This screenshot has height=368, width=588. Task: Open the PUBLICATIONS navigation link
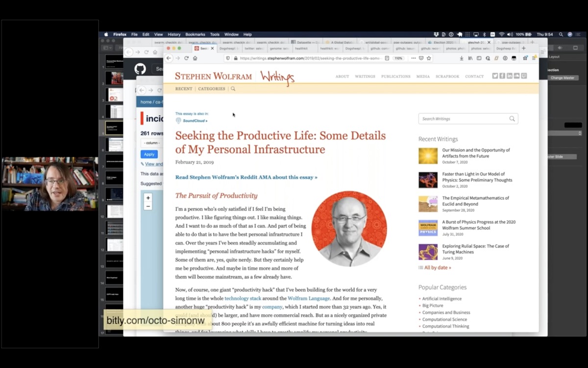tap(396, 77)
